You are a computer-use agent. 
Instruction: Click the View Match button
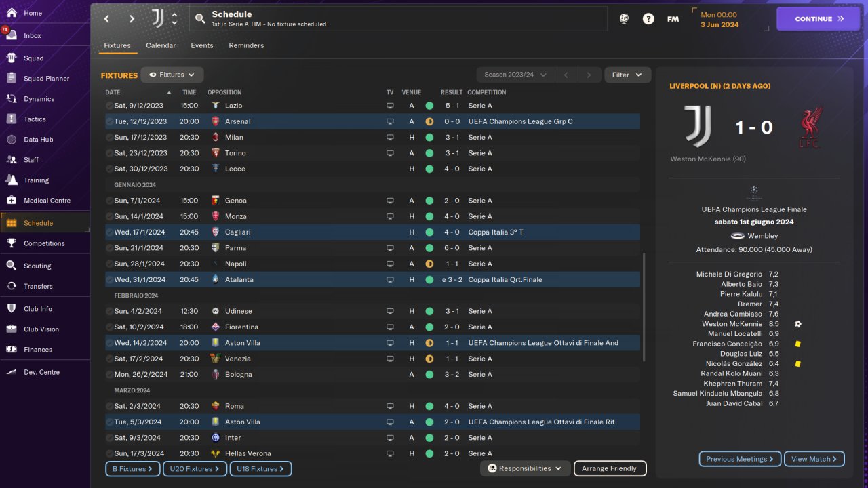(814, 459)
